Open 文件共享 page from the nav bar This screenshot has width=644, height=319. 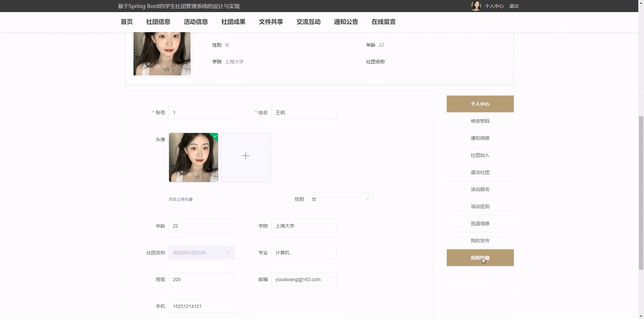pos(271,22)
